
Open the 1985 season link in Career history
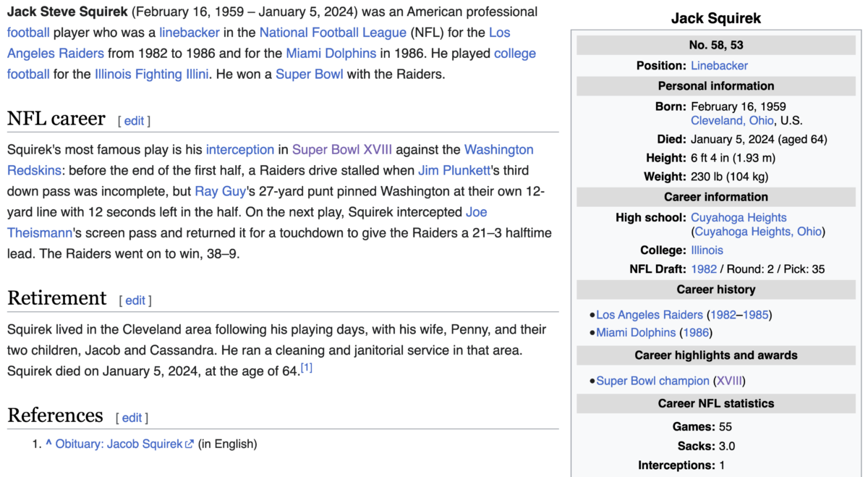point(755,315)
